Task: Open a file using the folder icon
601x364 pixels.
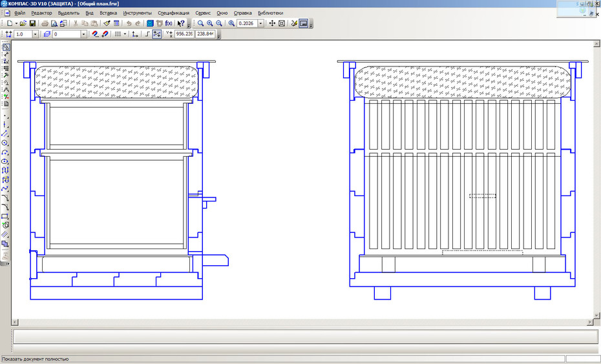Action: (23, 23)
